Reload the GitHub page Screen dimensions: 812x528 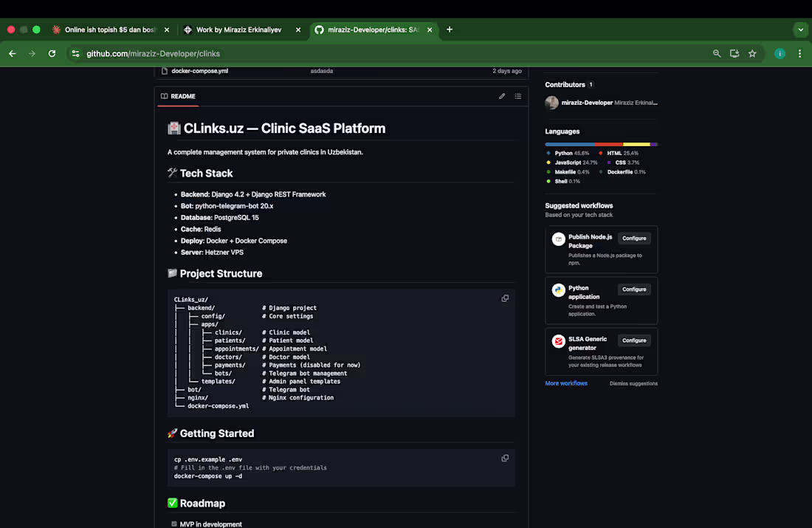[x=52, y=53]
